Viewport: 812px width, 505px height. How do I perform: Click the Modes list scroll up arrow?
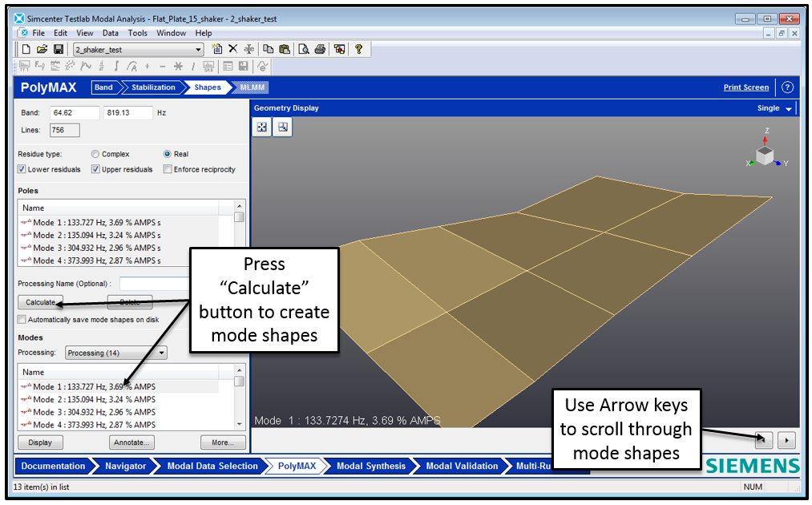click(239, 370)
